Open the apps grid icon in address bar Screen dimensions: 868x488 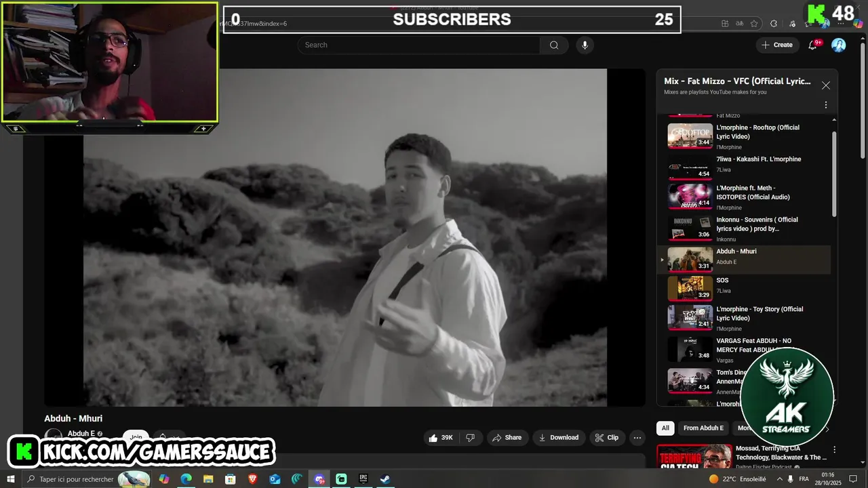[x=725, y=24]
